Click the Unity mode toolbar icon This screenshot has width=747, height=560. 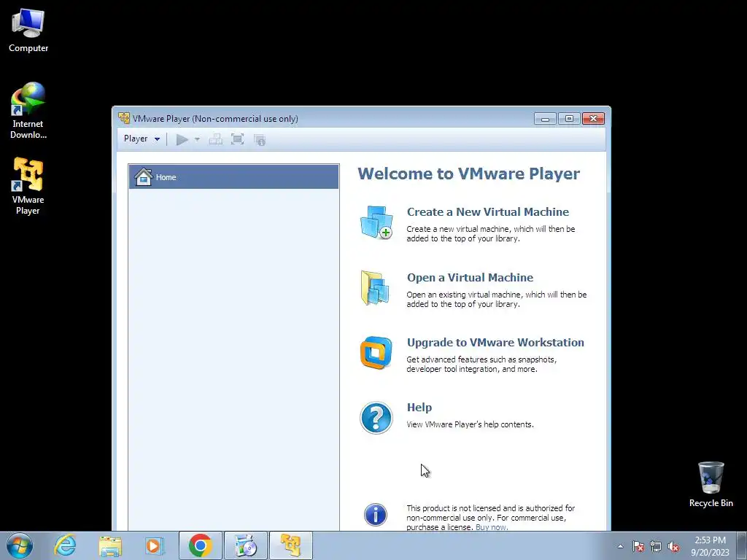[x=260, y=139]
